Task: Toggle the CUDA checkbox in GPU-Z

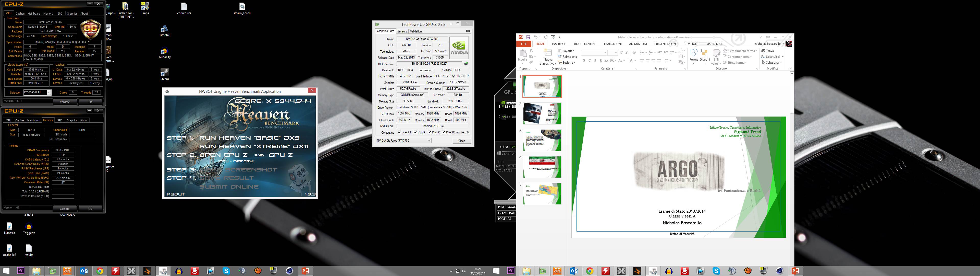Action: tap(415, 133)
